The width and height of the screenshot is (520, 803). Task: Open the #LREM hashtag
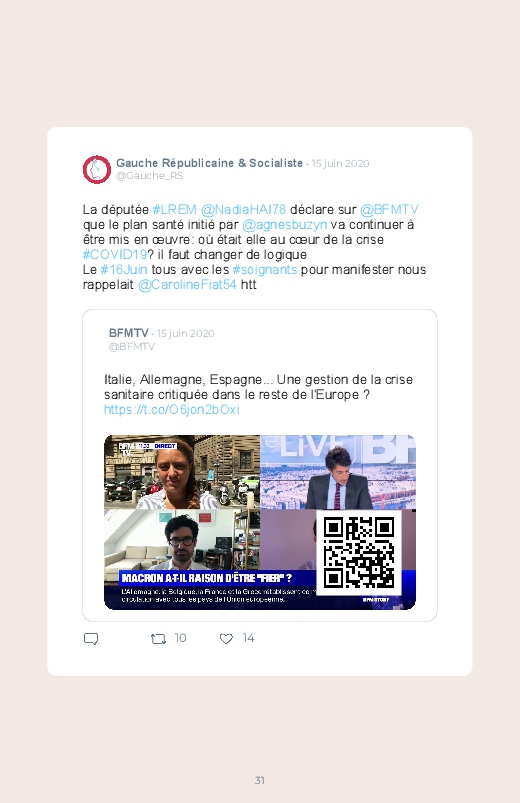click(x=175, y=209)
